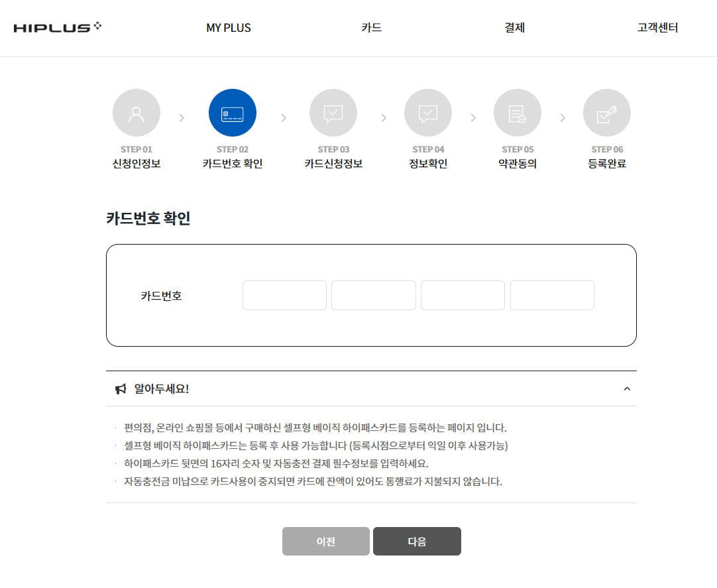Open the 고객센터 menu
Viewport: 717px width, 588px height.
(x=657, y=28)
